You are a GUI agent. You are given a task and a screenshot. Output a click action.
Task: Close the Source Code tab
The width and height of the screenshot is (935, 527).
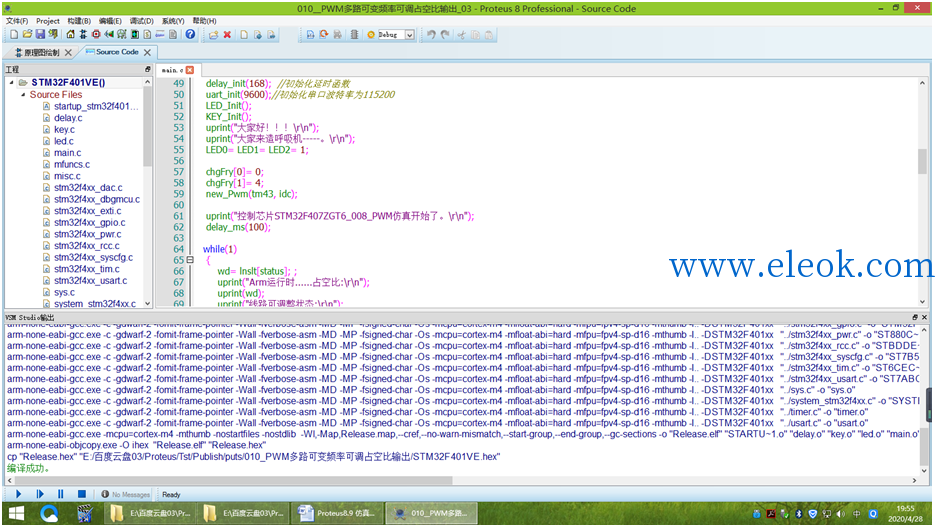(x=147, y=52)
